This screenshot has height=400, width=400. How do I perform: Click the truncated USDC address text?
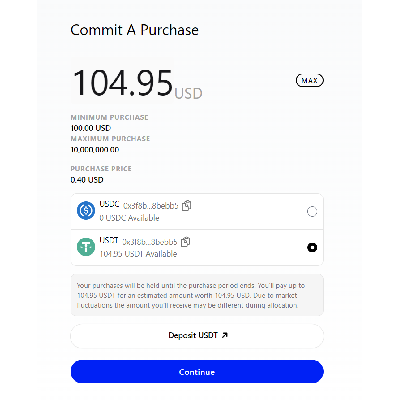[150, 206]
